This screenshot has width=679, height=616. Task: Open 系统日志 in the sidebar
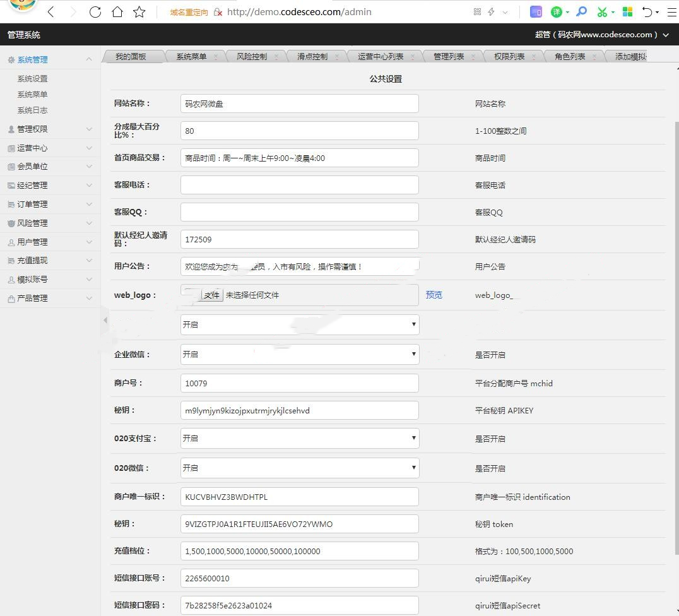click(32, 110)
